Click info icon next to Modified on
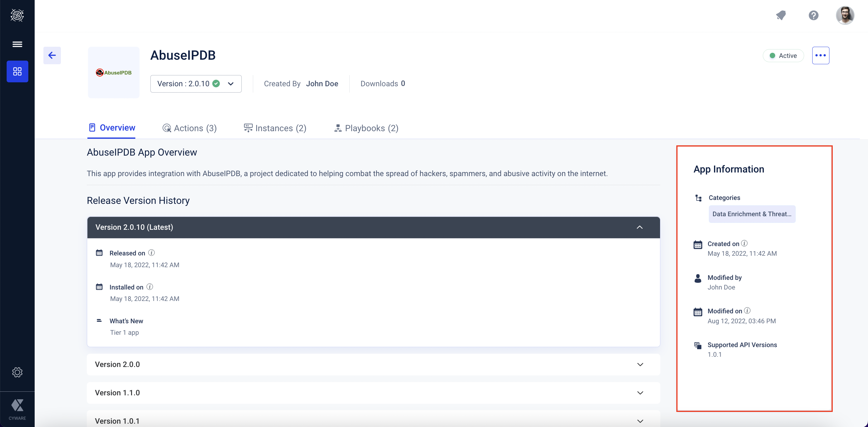 (x=747, y=311)
